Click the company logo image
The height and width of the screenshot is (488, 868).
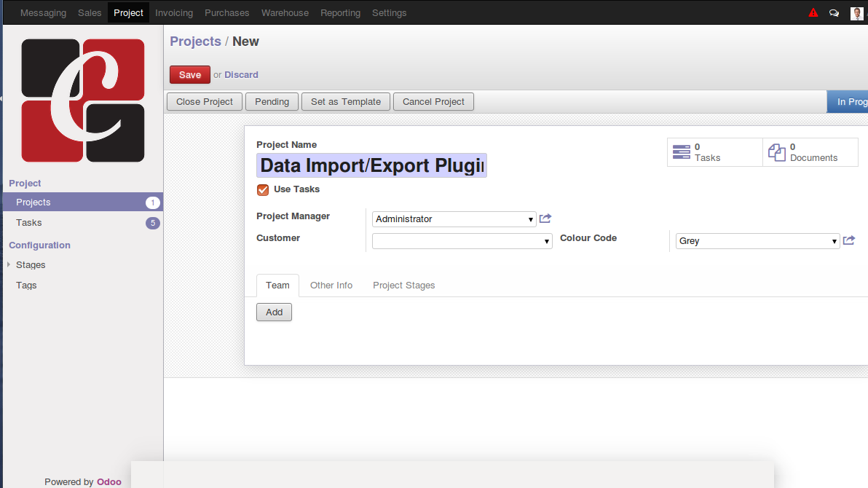tap(83, 101)
